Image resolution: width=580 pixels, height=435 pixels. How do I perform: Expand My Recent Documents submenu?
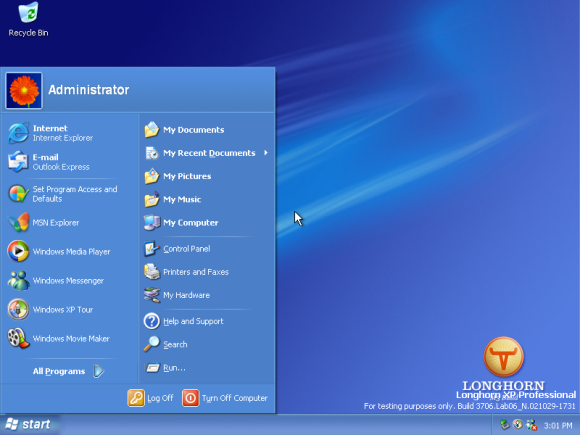pos(207,153)
